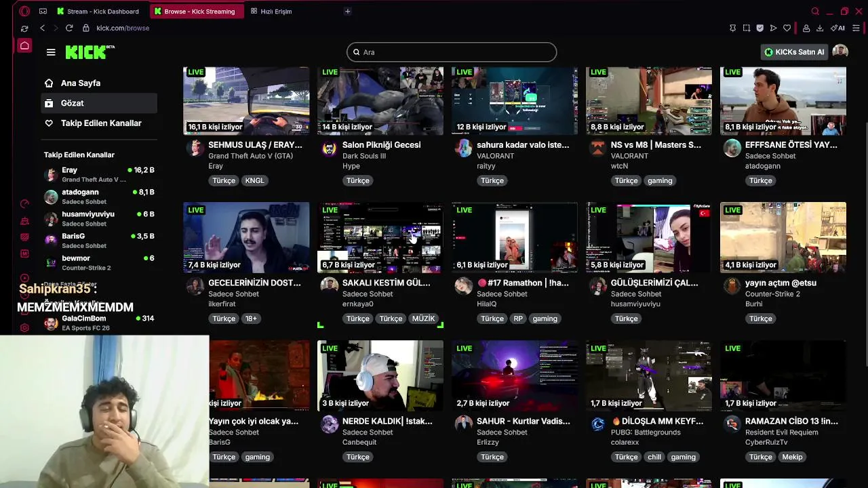Click the MÜZİK tag under ernkaya0
The width and height of the screenshot is (868, 488).
click(x=424, y=319)
